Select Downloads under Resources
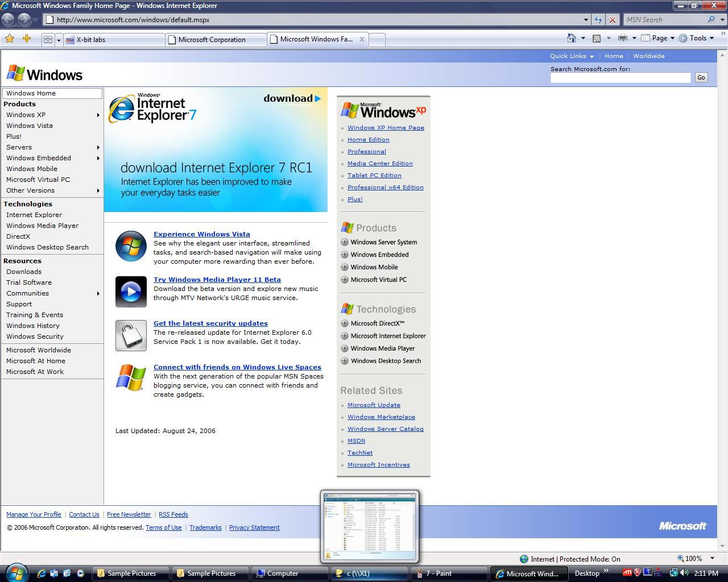 click(x=24, y=272)
